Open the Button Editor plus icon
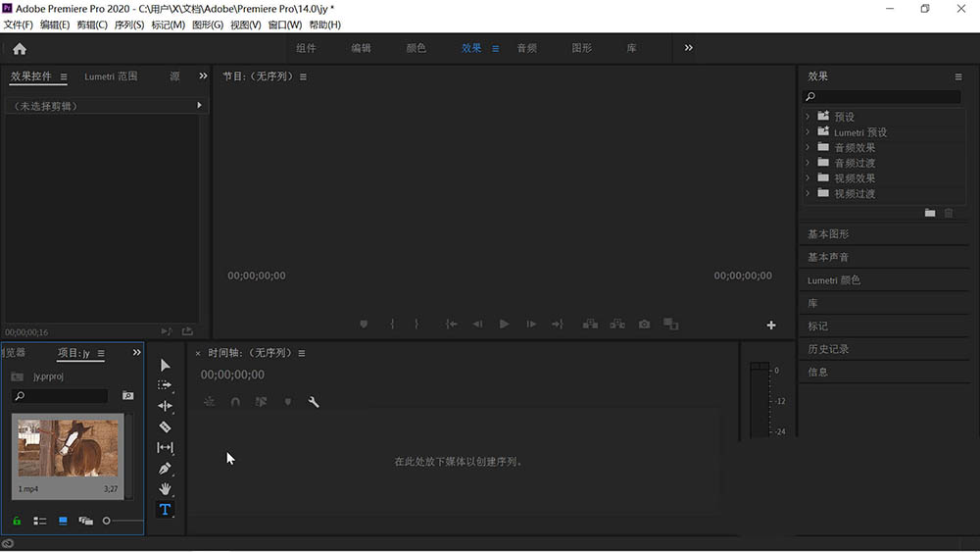Viewport: 980px width, 552px height. click(771, 325)
